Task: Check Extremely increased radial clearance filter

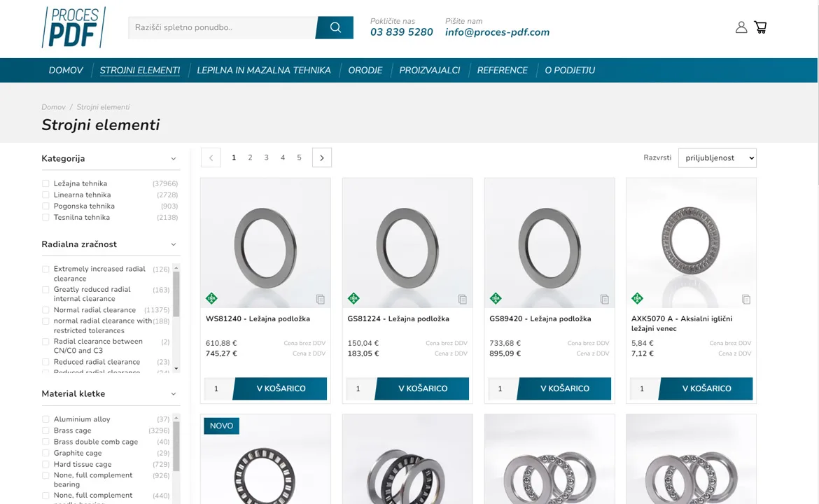Action: point(45,269)
